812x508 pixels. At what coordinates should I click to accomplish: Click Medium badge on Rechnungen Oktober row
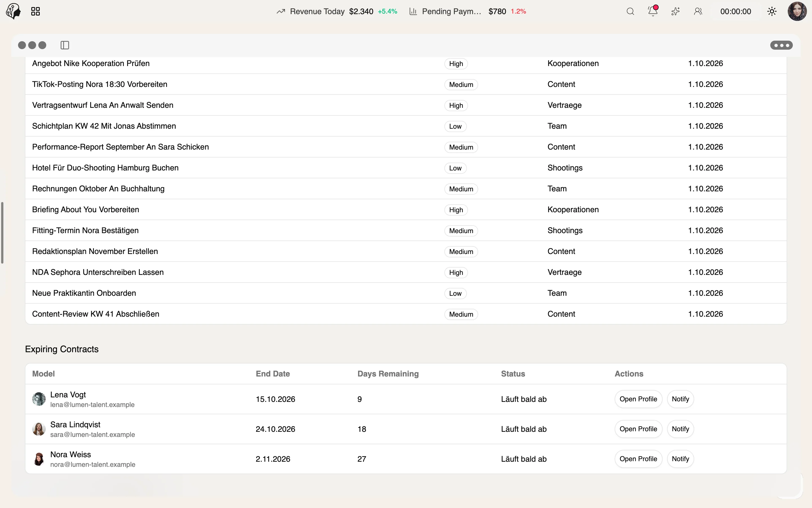coord(461,189)
